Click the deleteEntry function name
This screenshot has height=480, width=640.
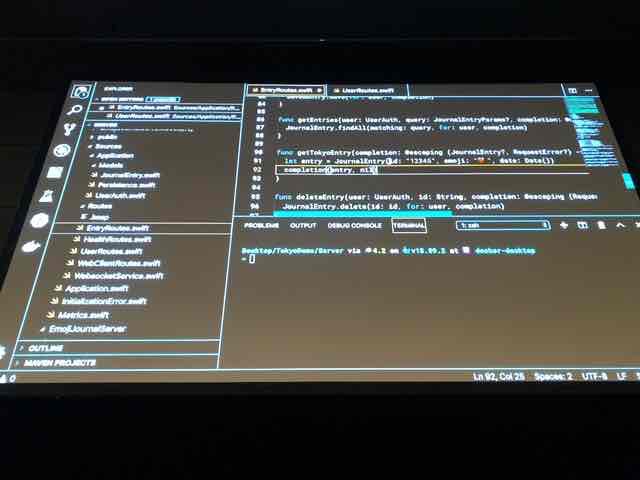tap(320, 197)
